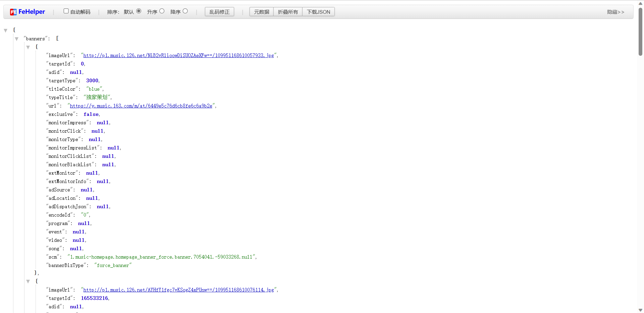
Task: Click the targetId value 165533216
Action: tap(95, 298)
